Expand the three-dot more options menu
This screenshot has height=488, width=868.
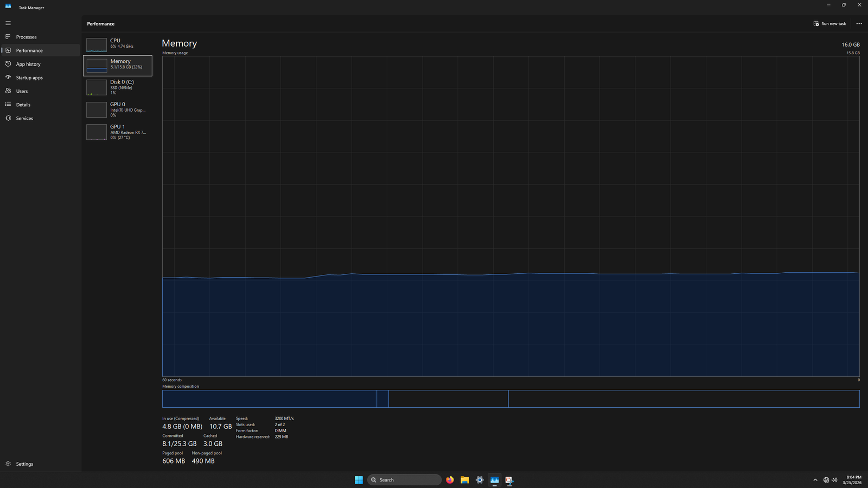click(x=859, y=24)
